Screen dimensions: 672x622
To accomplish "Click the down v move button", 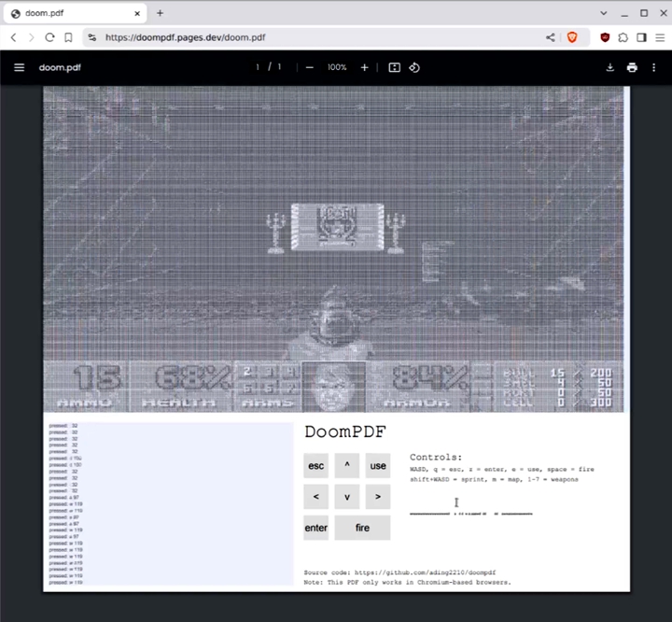I will [346, 496].
